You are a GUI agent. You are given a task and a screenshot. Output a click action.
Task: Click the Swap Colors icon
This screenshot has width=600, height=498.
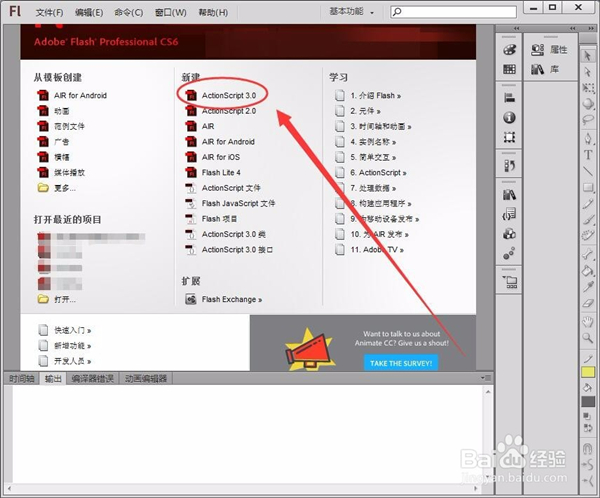pos(587,428)
